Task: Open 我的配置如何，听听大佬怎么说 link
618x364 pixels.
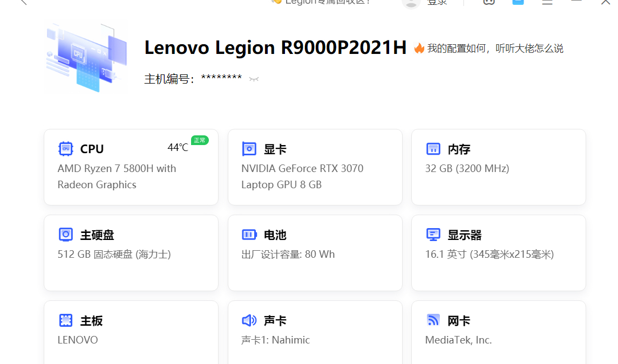Action: (495, 49)
